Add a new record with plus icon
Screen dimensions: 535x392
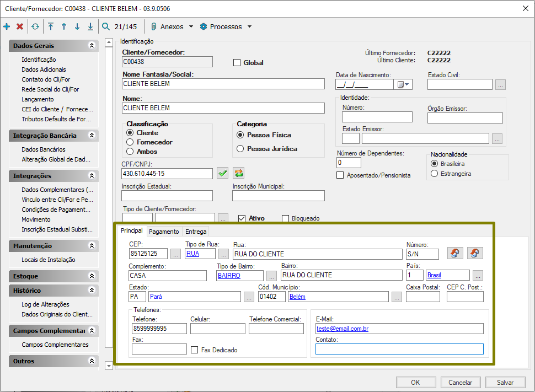click(x=7, y=26)
